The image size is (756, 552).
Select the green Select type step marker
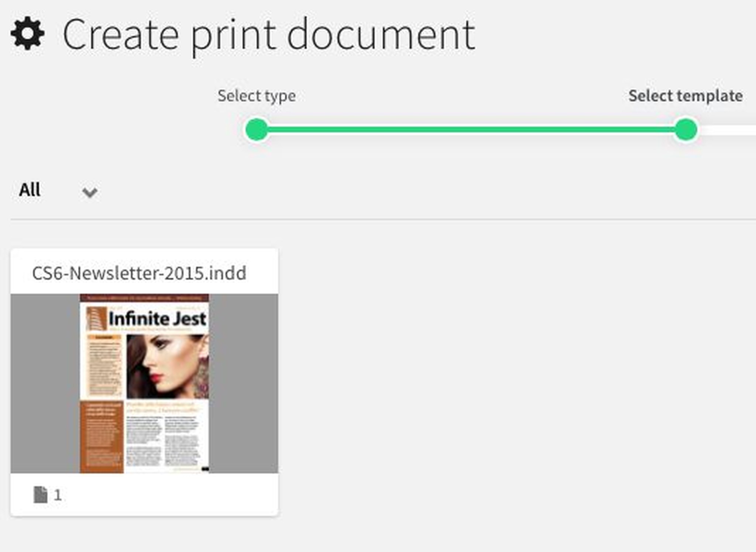(257, 128)
